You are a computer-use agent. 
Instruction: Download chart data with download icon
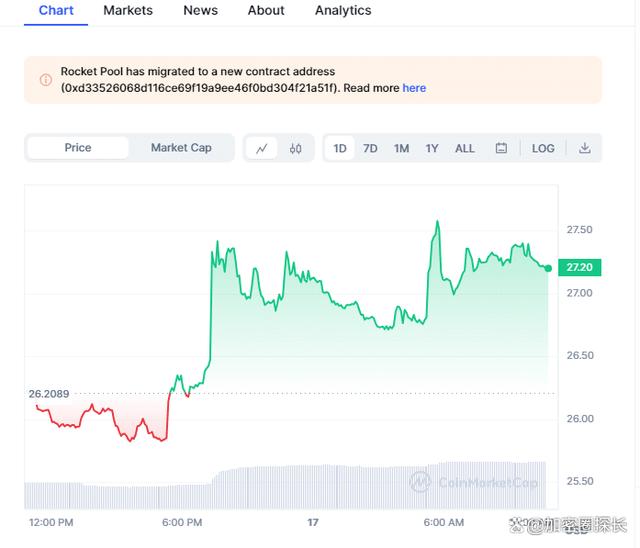[584, 148]
